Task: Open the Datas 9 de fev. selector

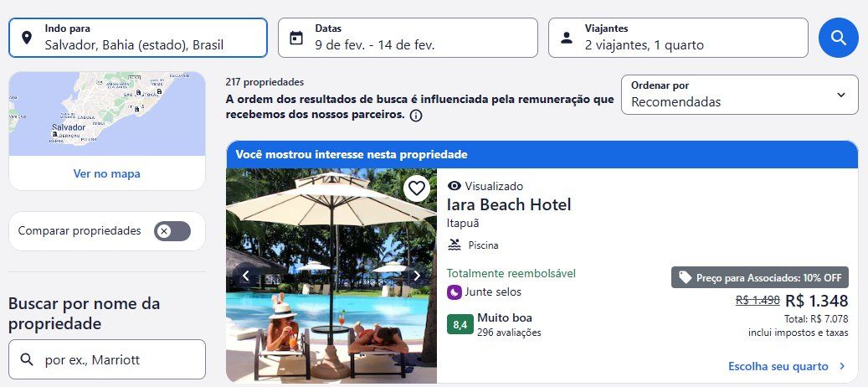Action: coord(408,38)
